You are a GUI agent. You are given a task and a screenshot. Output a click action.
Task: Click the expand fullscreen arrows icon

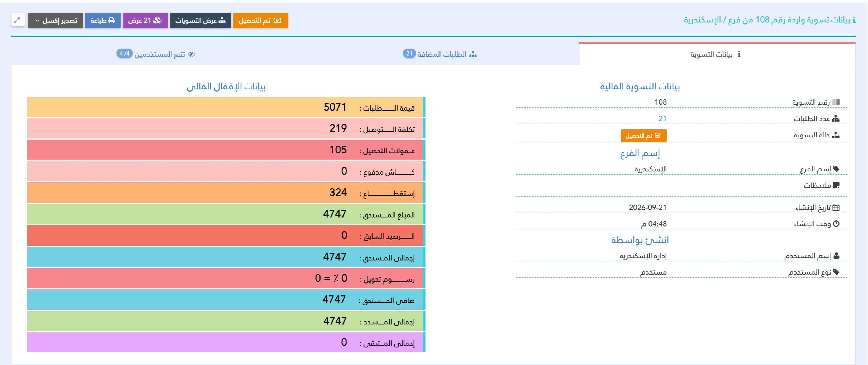17,20
